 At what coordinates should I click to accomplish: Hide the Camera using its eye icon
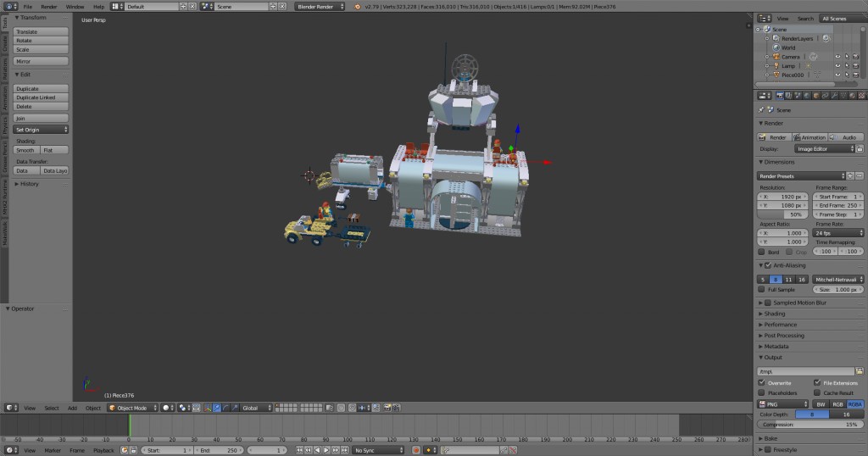point(837,57)
